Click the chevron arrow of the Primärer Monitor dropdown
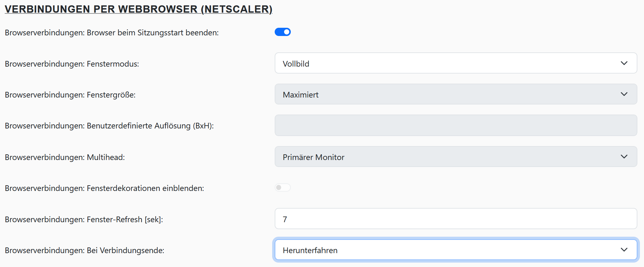This screenshot has height=267, width=644. [x=624, y=157]
